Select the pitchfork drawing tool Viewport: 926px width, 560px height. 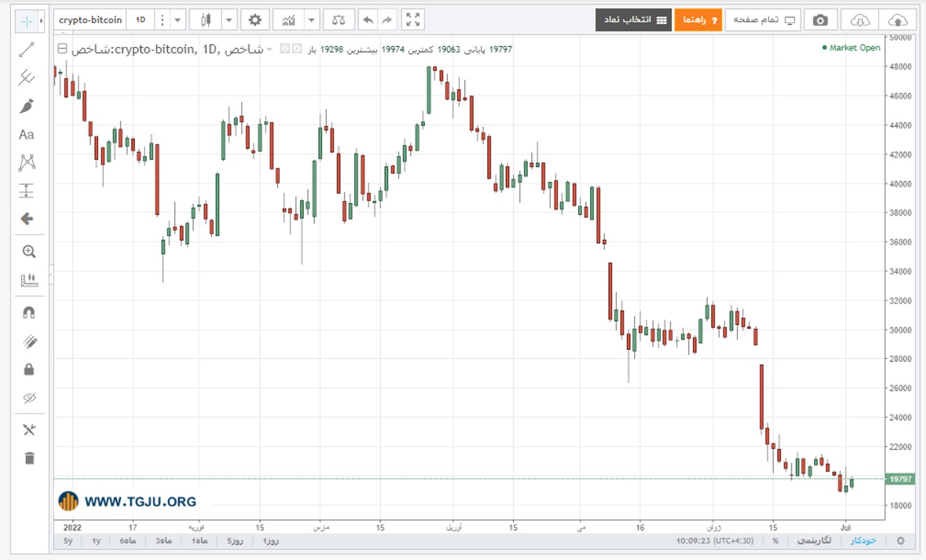[27, 77]
